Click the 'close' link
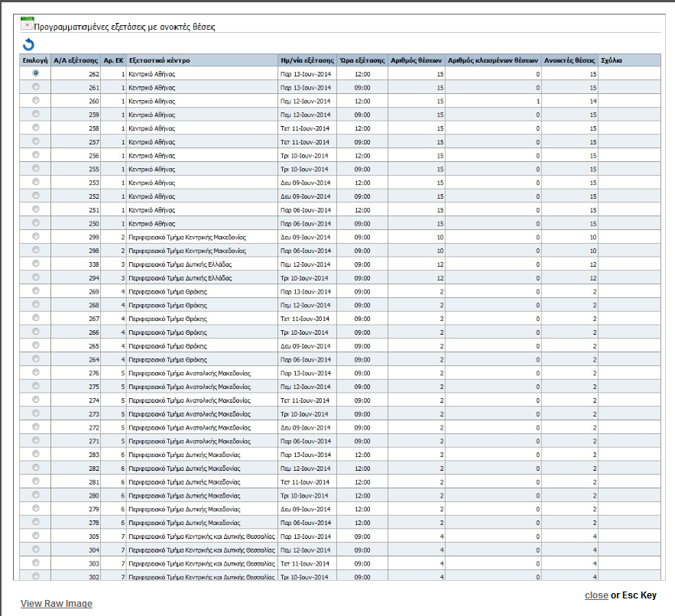 point(596,595)
